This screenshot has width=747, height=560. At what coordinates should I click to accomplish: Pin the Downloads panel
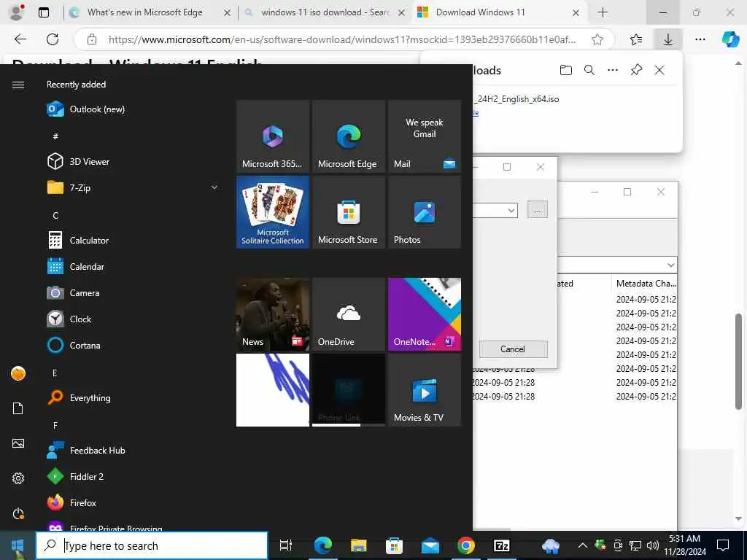pos(636,71)
